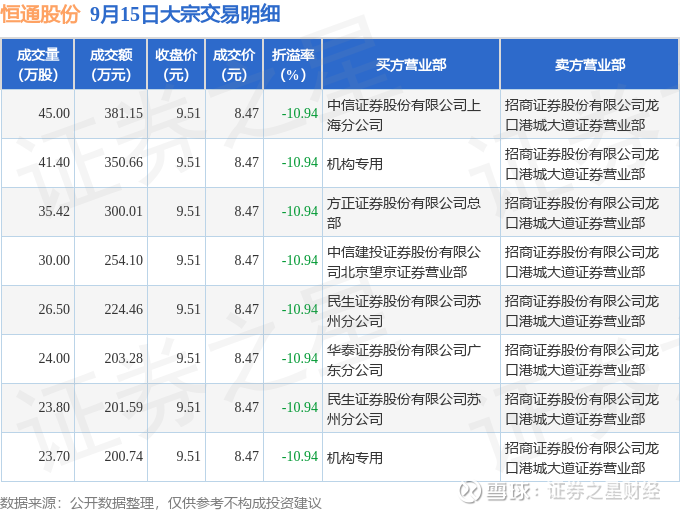Select the 卖方营业部 column header

click(x=590, y=65)
